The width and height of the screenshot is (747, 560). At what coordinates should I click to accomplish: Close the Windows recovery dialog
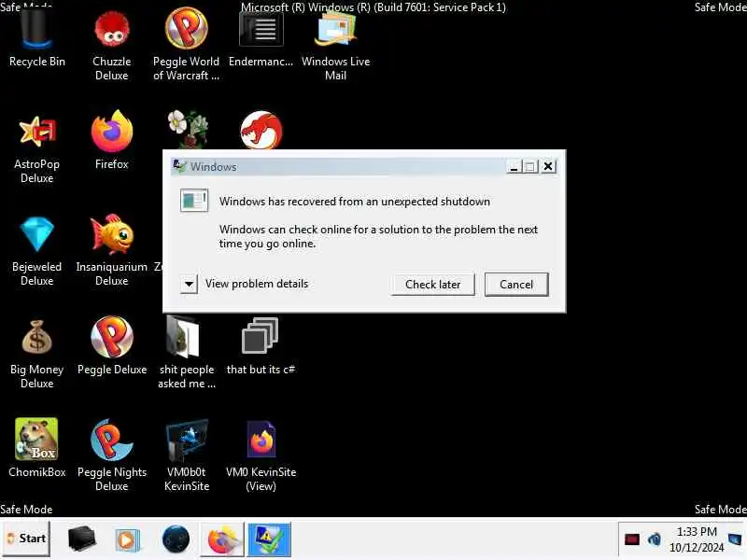click(548, 166)
